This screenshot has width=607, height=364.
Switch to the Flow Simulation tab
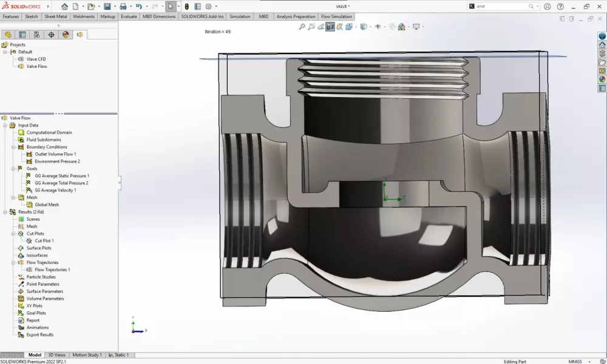(337, 16)
